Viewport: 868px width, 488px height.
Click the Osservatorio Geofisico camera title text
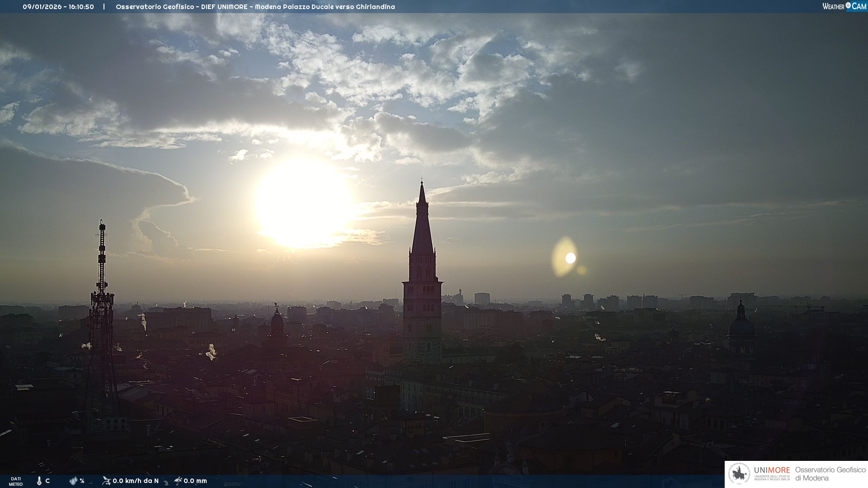255,7
